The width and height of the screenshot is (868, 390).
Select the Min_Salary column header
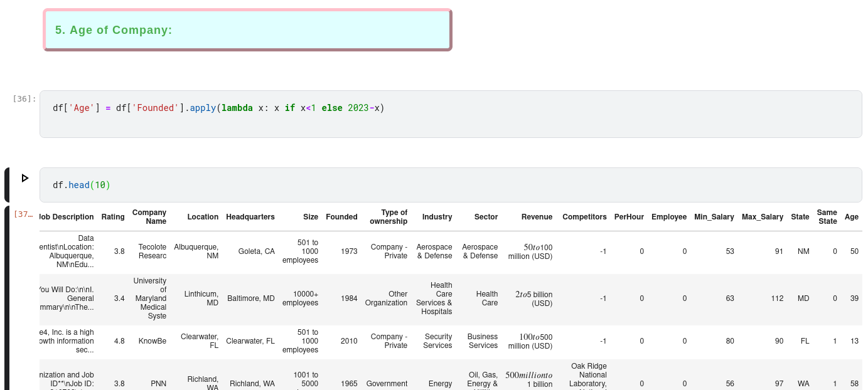[x=714, y=217]
